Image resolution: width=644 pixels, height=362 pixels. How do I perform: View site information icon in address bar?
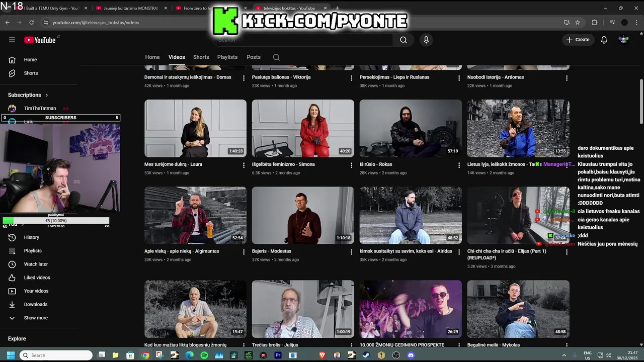(46, 22)
